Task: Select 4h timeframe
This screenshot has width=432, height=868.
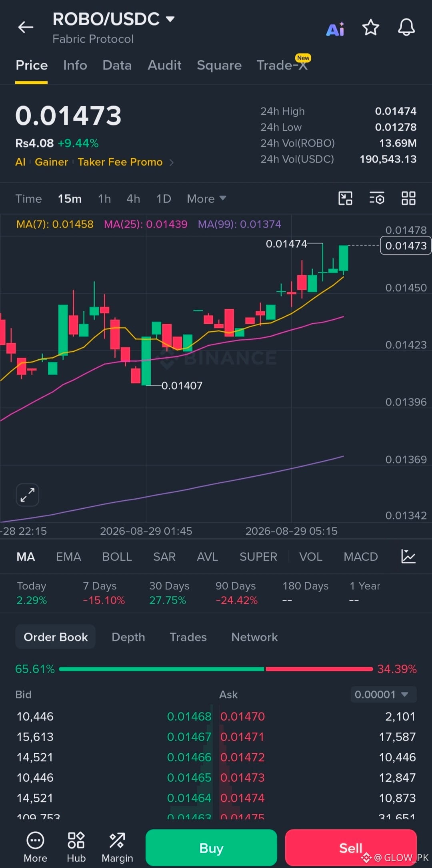Action: (x=133, y=199)
